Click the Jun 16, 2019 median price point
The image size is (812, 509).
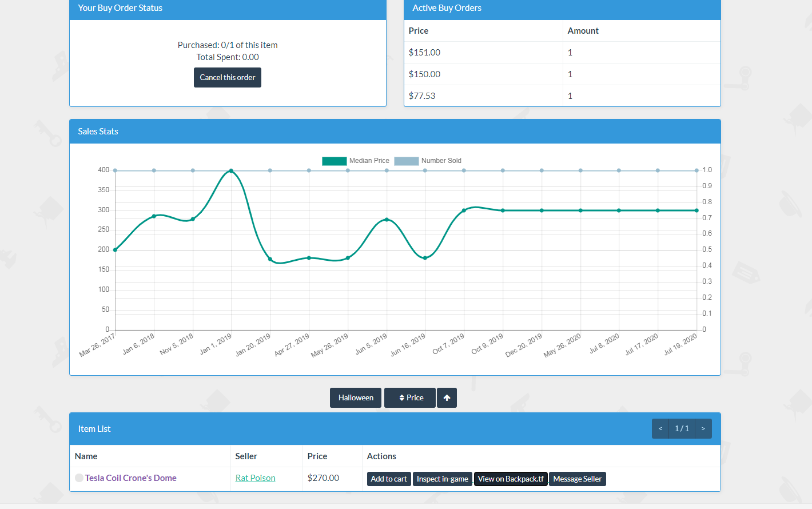[x=425, y=258]
